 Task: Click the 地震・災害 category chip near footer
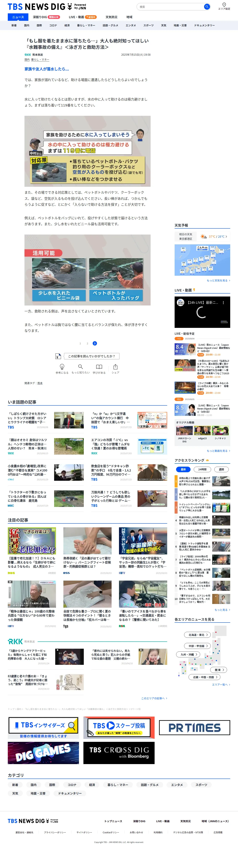pyautogui.click(x=38, y=793)
